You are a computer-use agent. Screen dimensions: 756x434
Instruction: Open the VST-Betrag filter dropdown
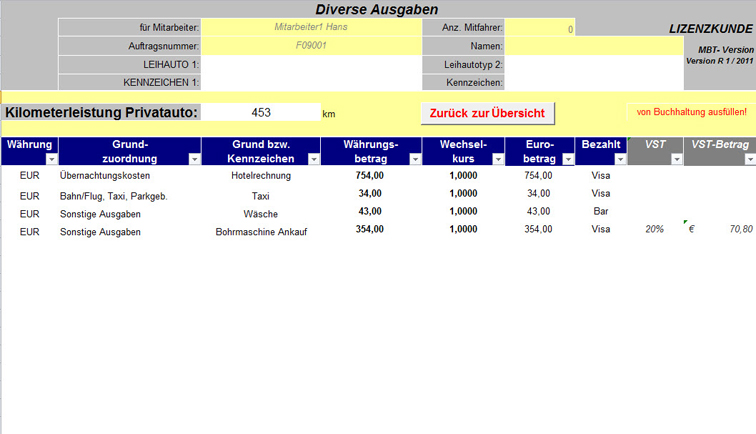click(746, 159)
